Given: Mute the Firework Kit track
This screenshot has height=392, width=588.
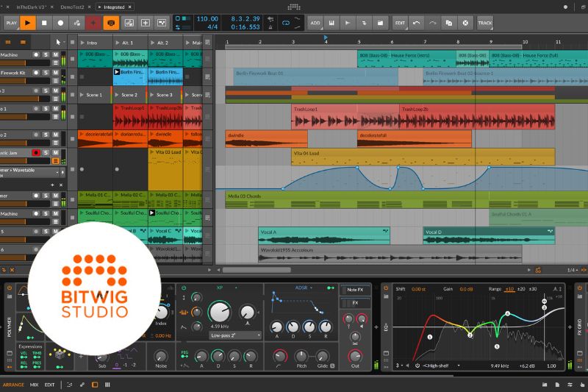Looking at the screenshot, I should coord(55,73).
